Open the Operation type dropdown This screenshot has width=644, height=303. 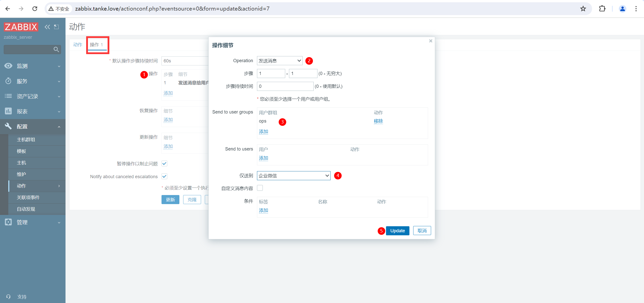point(279,61)
